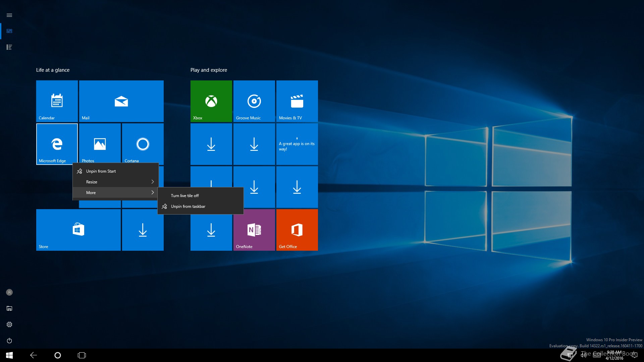Screen dimensions: 644x362
Task: Open the Resize submenu
Action: pos(116,182)
